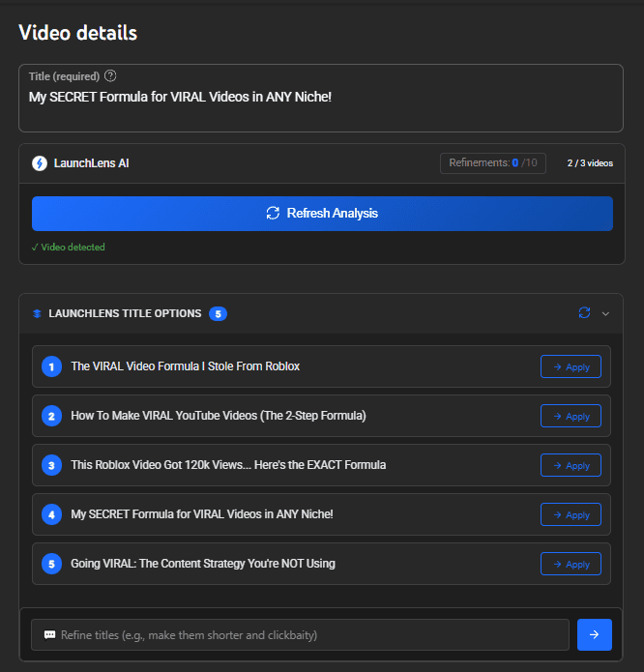The width and height of the screenshot is (644, 672).
Task: Apply the 'Roblox Video Got 120k Views' title
Action: (x=571, y=465)
